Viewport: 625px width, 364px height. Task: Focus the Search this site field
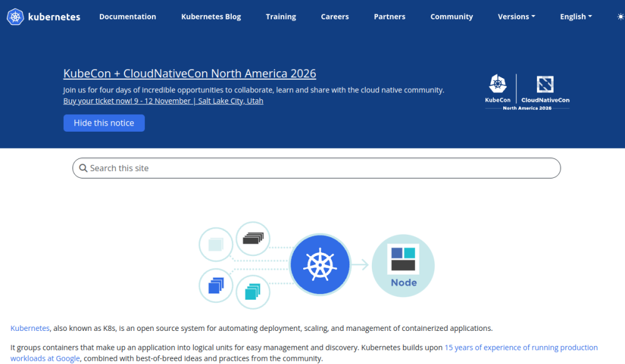(x=316, y=168)
